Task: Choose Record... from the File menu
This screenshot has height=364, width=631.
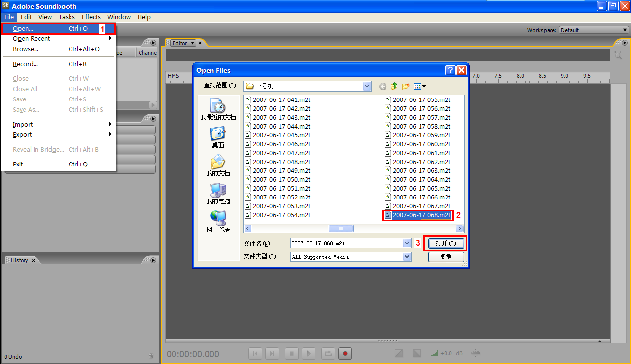Action: (59, 64)
